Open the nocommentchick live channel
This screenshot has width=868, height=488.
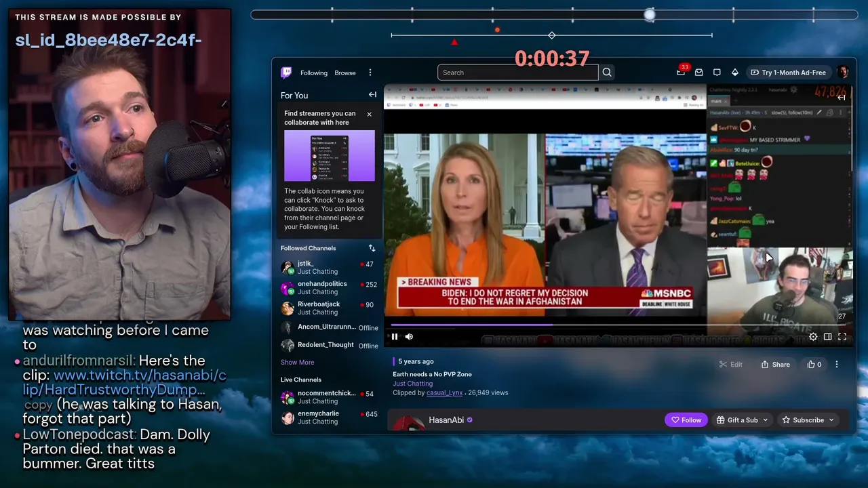point(328,396)
